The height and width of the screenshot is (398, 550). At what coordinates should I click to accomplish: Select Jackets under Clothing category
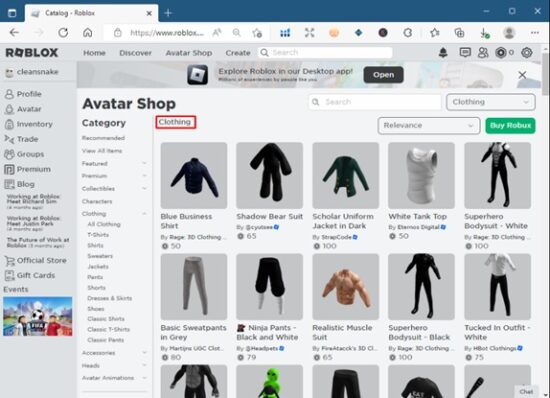coord(98,267)
